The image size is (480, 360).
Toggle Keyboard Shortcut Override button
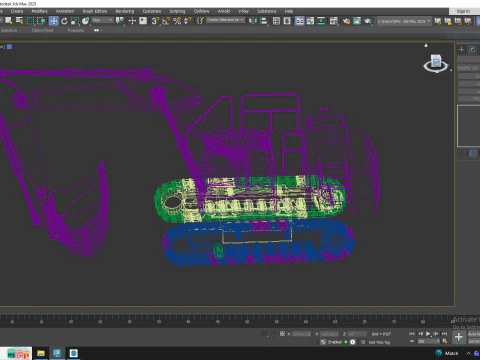pyautogui.click(x=143, y=21)
